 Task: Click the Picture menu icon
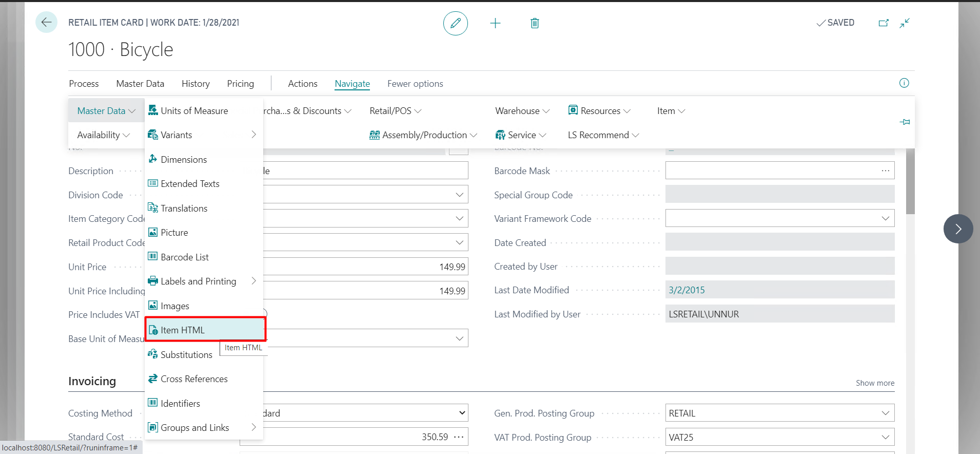(153, 232)
